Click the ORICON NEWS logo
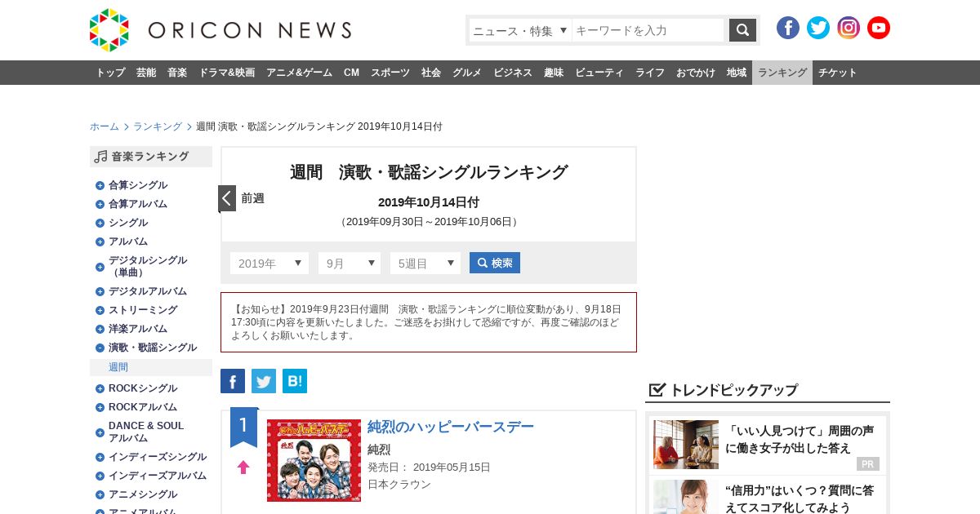This screenshot has width=980, height=514. coord(220,30)
